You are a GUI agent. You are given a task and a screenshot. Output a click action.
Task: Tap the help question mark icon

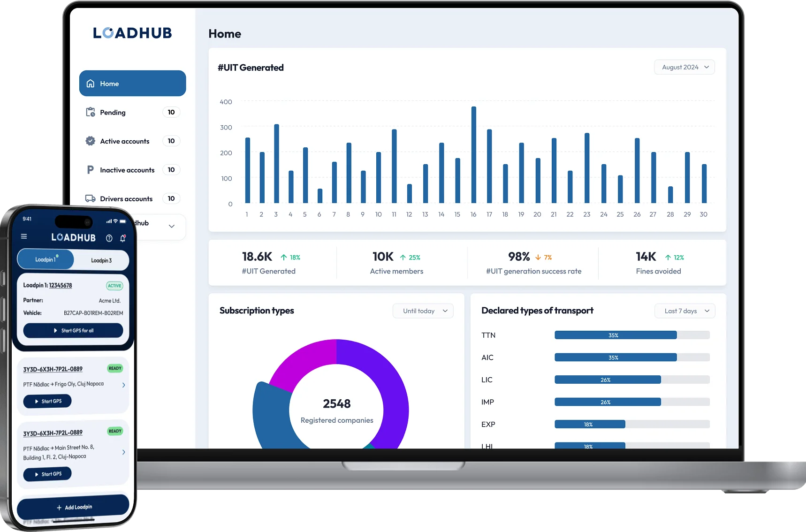(x=109, y=238)
